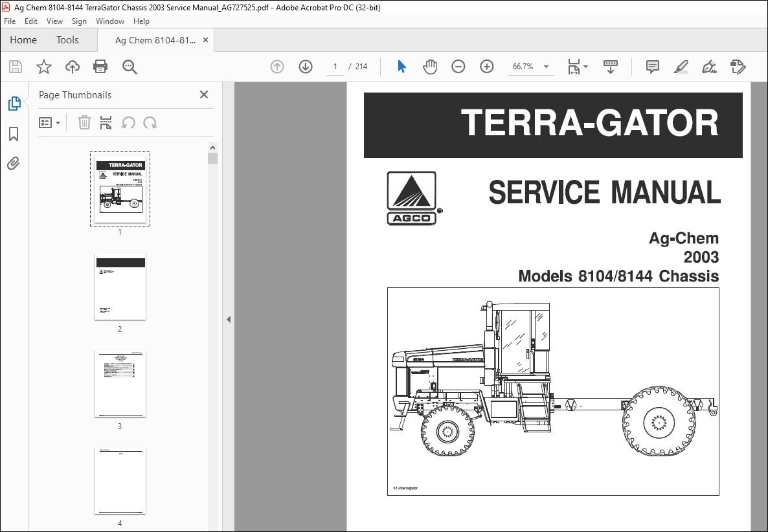Rotate page clockwise icon
The image size is (768, 532).
tap(150, 122)
